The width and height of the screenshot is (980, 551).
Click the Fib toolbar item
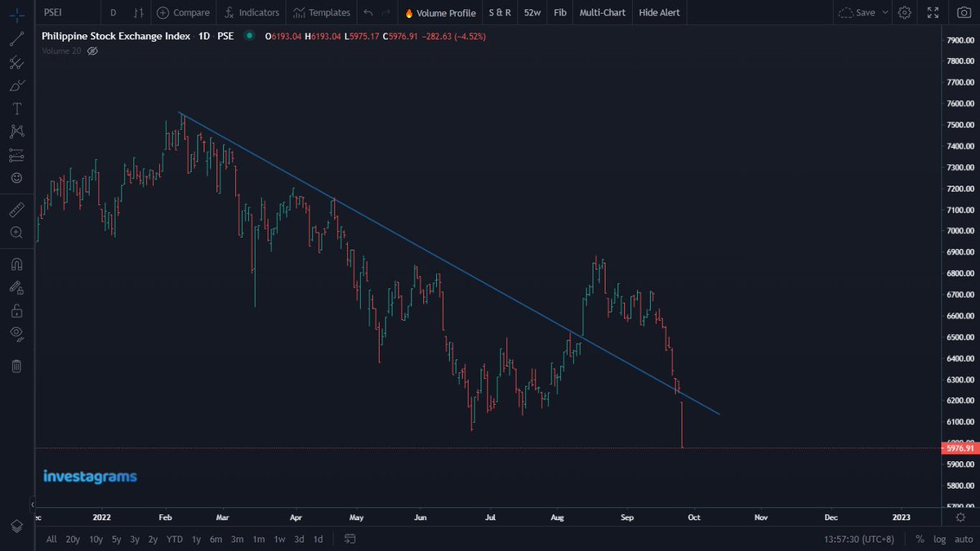click(559, 12)
